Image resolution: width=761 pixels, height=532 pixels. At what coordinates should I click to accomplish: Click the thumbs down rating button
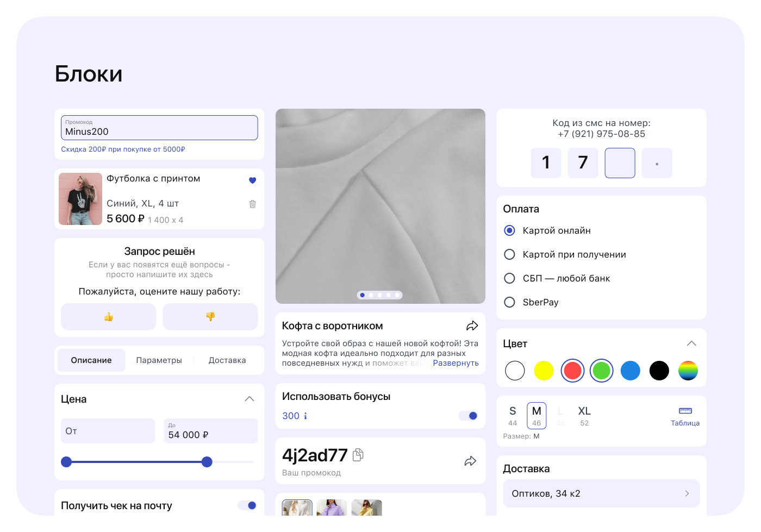click(210, 317)
